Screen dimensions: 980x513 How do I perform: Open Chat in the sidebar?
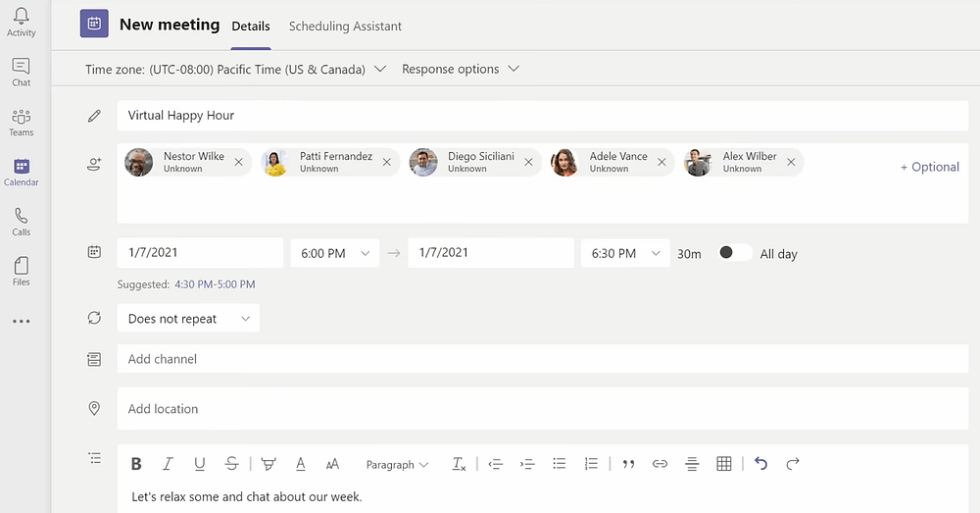pos(22,73)
